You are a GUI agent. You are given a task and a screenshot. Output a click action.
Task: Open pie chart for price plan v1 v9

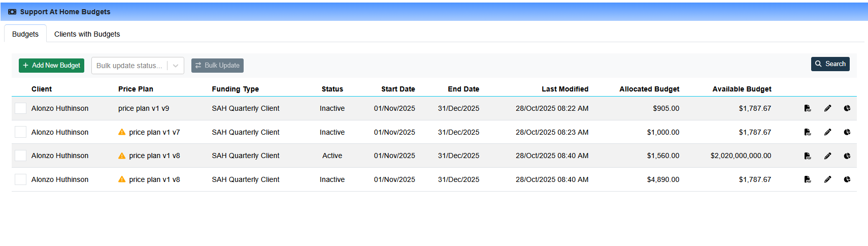pos(847,108)
